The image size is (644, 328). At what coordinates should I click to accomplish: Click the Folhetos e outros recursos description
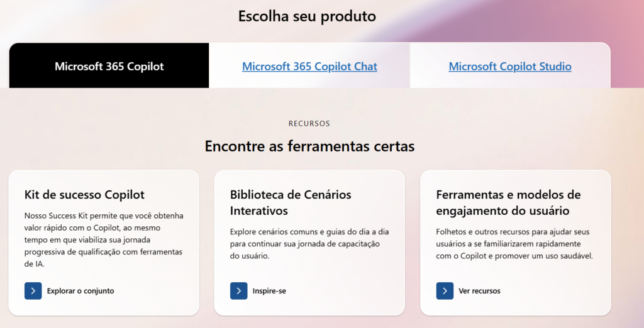(x=514, y=244)
